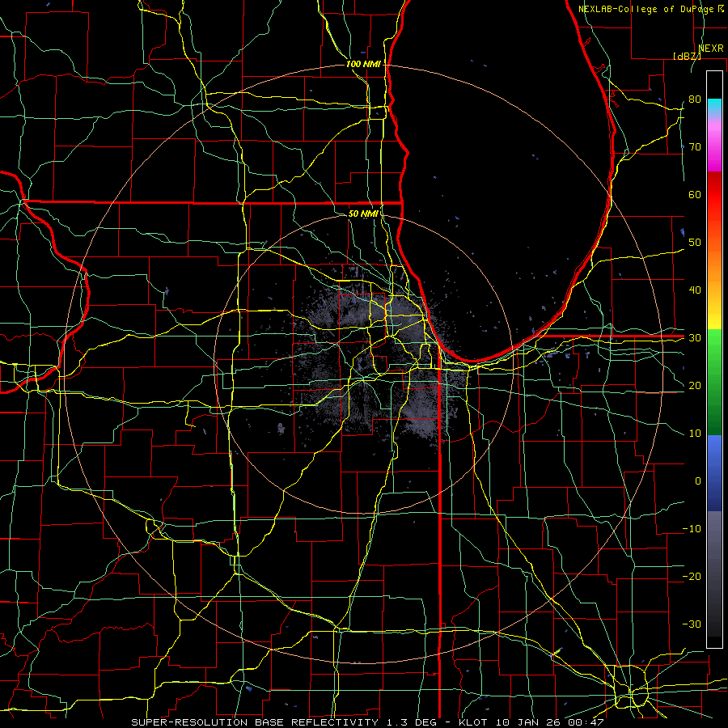Click the '50 NMI' range ring label
Screen dimensions: 728x728
363,214
